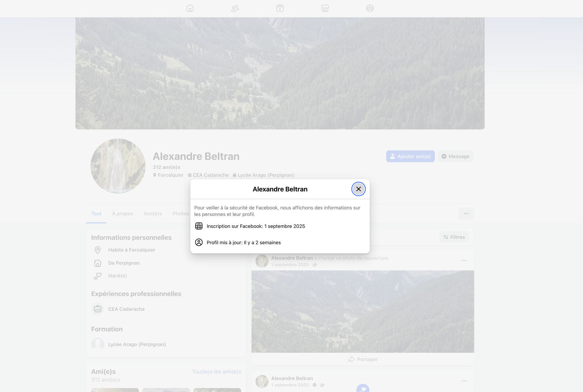
Task: Open the Video reels icon in top navigation
Action: point(280,8)
